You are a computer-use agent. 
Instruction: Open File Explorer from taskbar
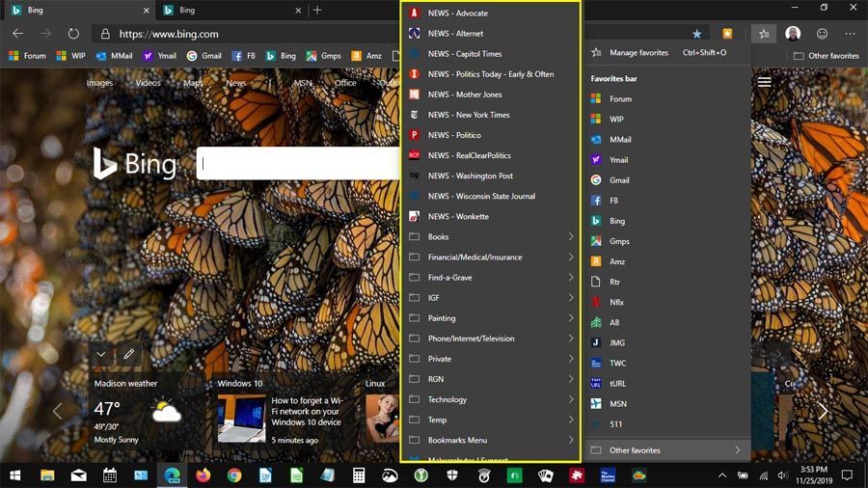click(47, 475)
